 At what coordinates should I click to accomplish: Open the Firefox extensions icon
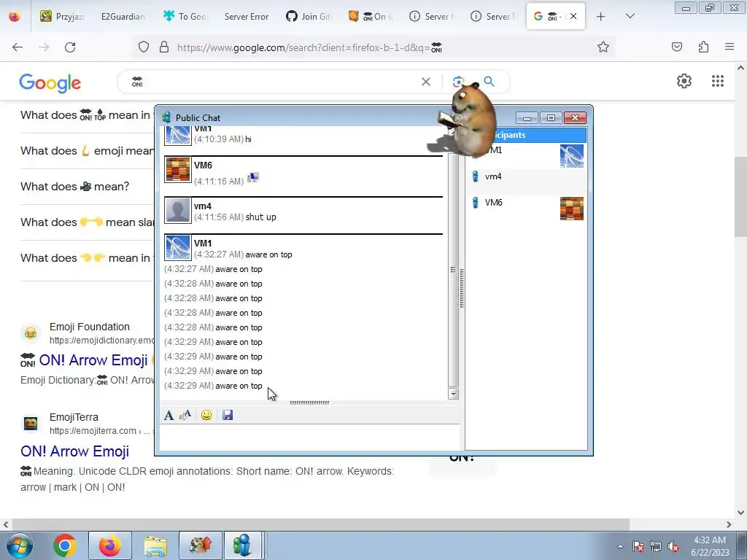703,47
